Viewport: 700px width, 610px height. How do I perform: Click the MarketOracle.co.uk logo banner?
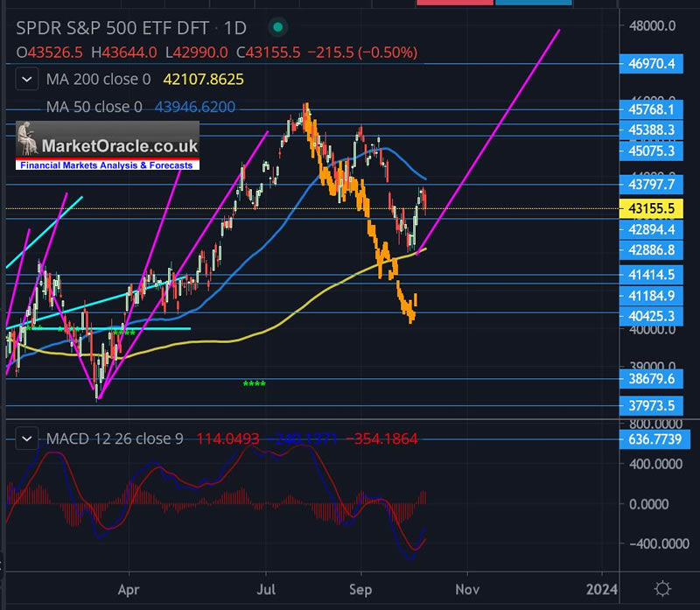[108, 145]
